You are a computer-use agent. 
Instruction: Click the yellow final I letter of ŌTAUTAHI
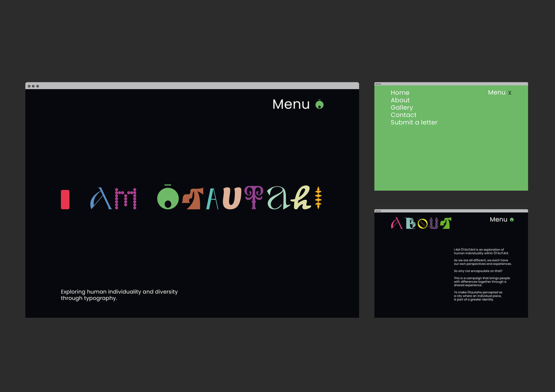318,198
